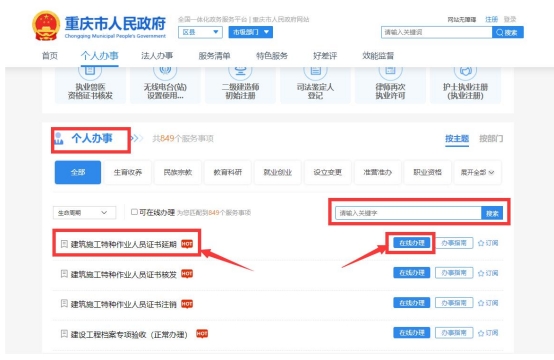Open the 区县 dropdown
Screen dimensions: 554x360
click(x=200, y=32)
